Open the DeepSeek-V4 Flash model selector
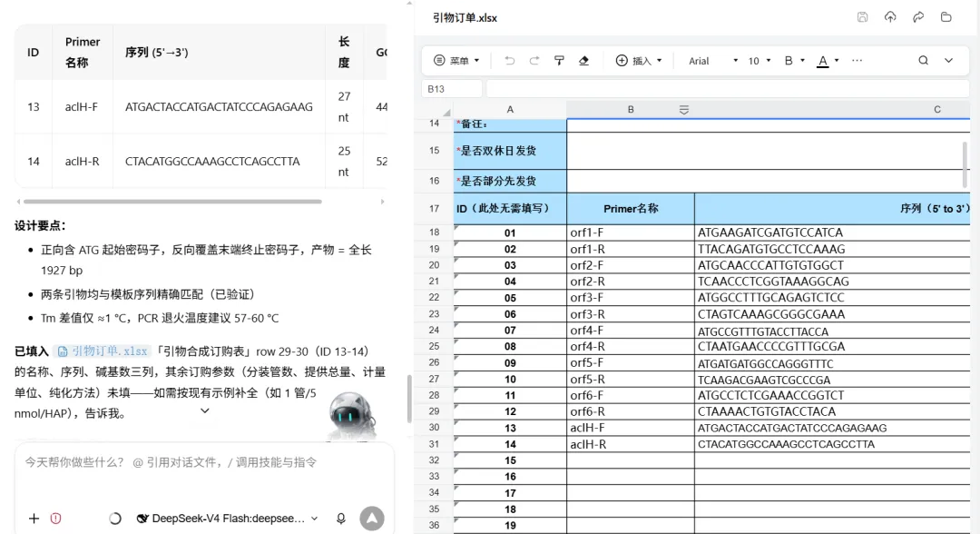Image resolution: width=980 pixels, height=534 pixels. 228,519
